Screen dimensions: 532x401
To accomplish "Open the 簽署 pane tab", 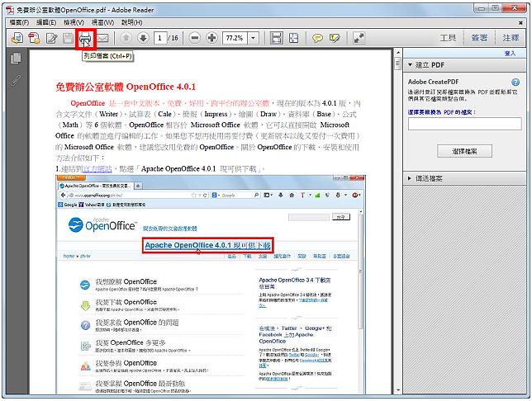I will click(479, 38).
